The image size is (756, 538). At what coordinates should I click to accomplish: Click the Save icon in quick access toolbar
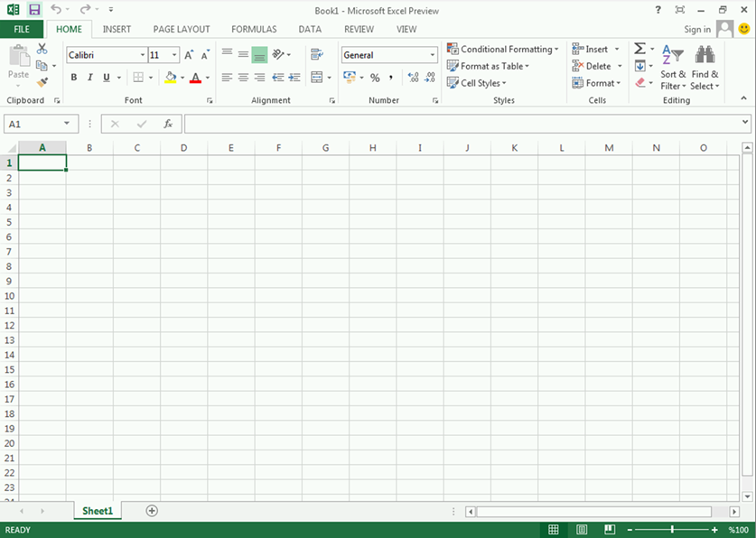coord(34,9)
